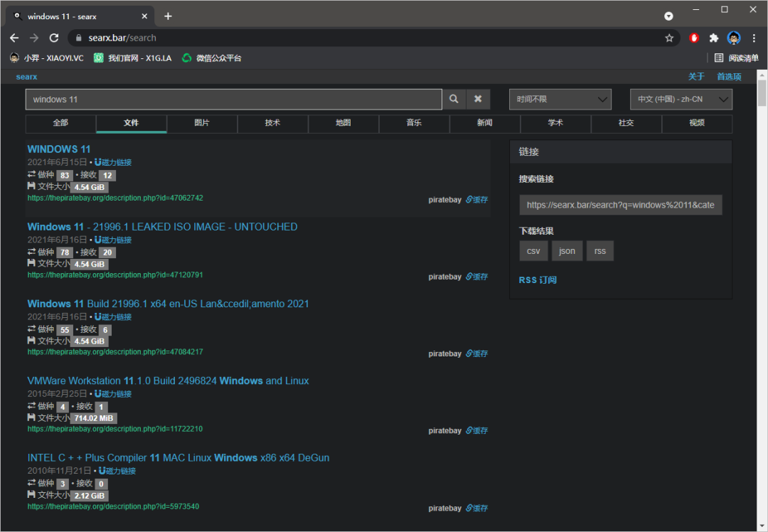The height and width of the screenshot is (532, 768).
Task: Open the browser extensions puzzle icon
Action: 714,38
